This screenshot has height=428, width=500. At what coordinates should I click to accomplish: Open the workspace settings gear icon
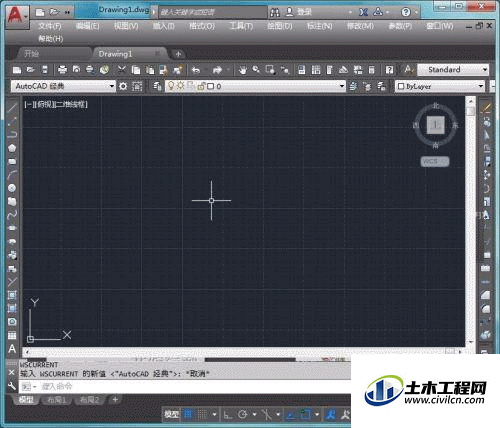123,86
